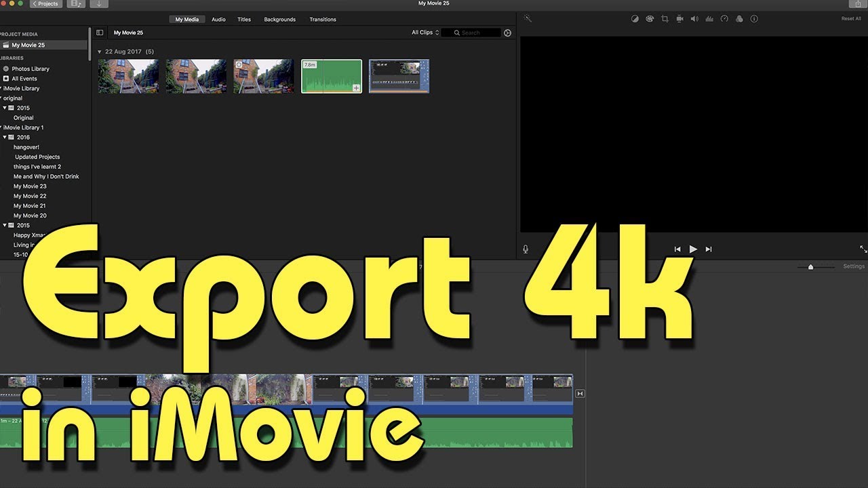
Task: Select iMovie Library in sidebar
Action: [21, 88]
